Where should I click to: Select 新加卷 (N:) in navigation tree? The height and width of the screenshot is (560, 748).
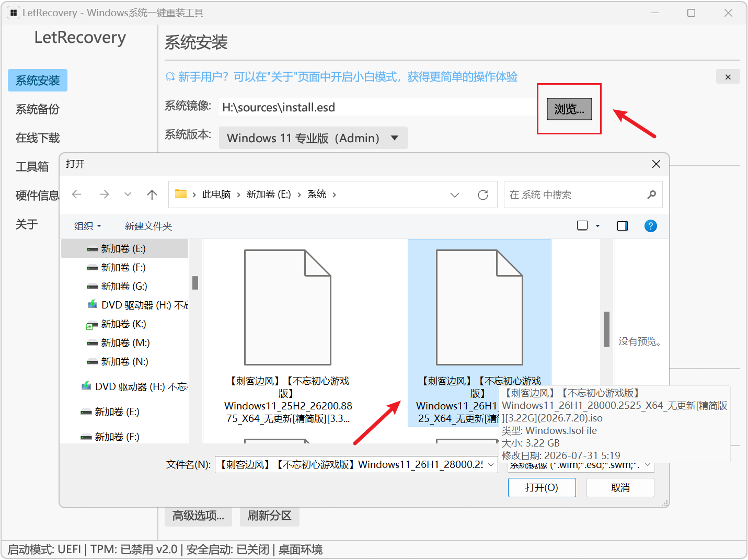[124, 361]
